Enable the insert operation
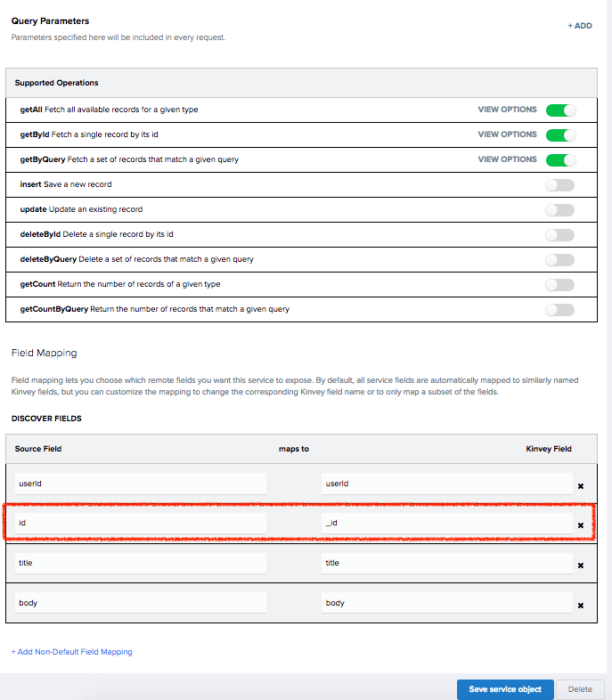 tap(560, 185)
